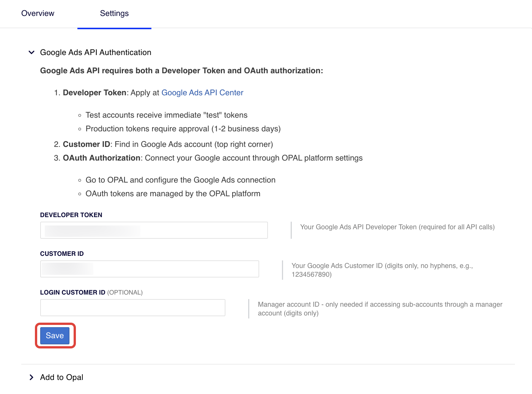Open the Google Ads API Center link
The image size is (532, 394).
(x=202, y=93)
